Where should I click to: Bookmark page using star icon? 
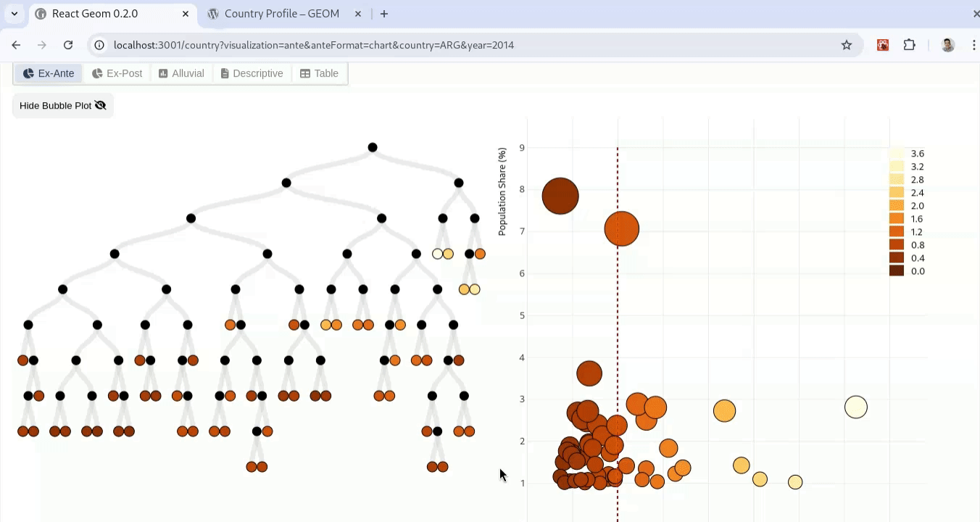[x=847, y=45]
